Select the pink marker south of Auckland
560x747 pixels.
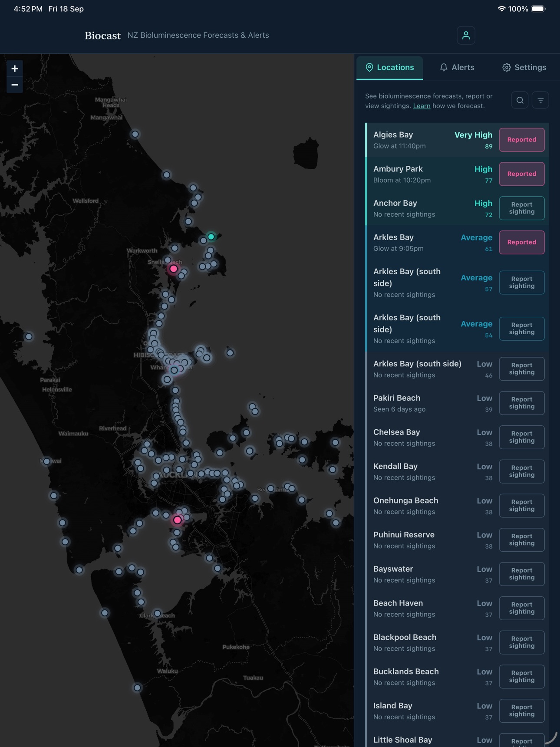point(178,520)
